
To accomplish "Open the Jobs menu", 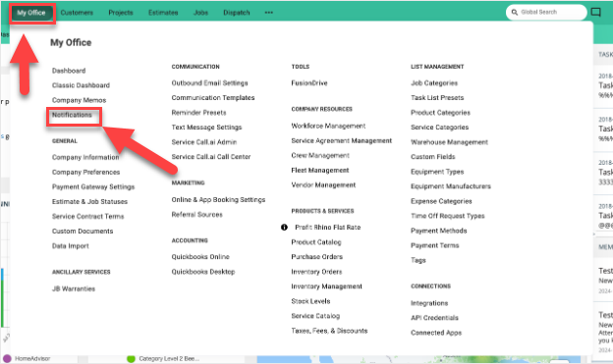I will [x=200, y=13].
